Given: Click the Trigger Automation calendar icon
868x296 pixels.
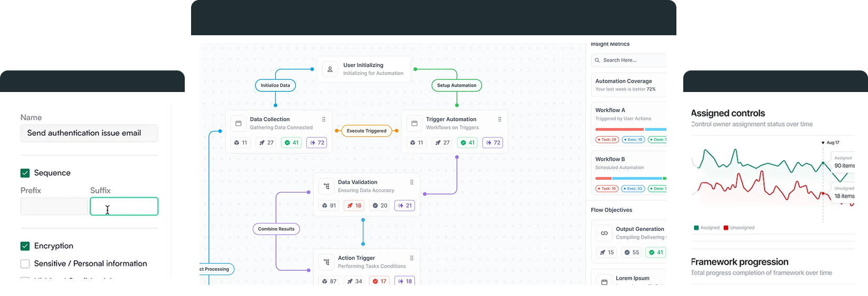Looking at the screenshot, I should tap(414, 124).
